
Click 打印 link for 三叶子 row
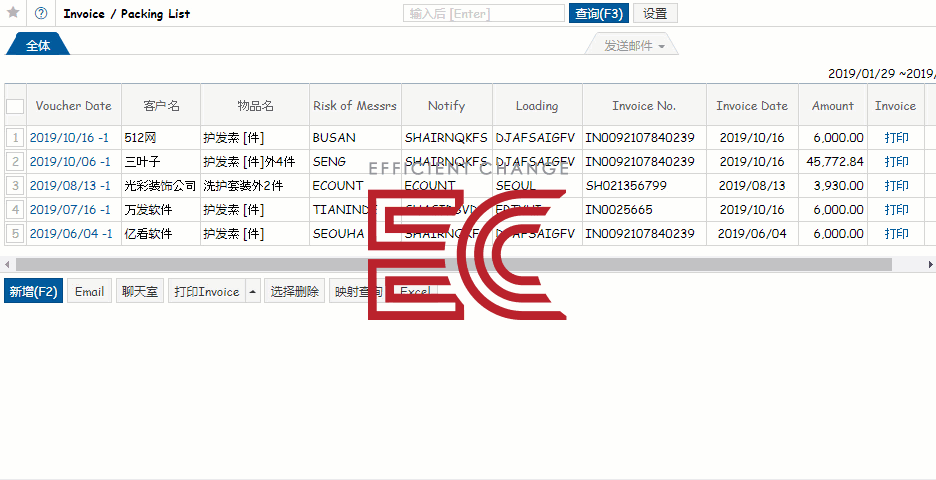click(896, 162)
